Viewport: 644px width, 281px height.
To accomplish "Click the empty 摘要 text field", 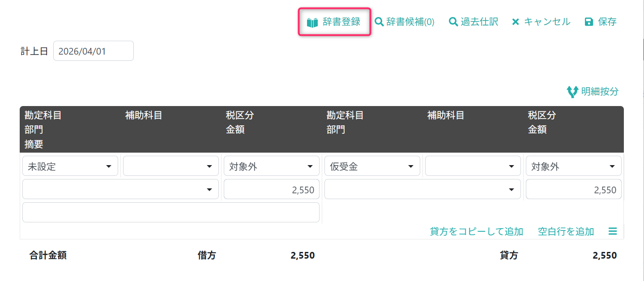I will pyautogui.click(x=171, y=213).
